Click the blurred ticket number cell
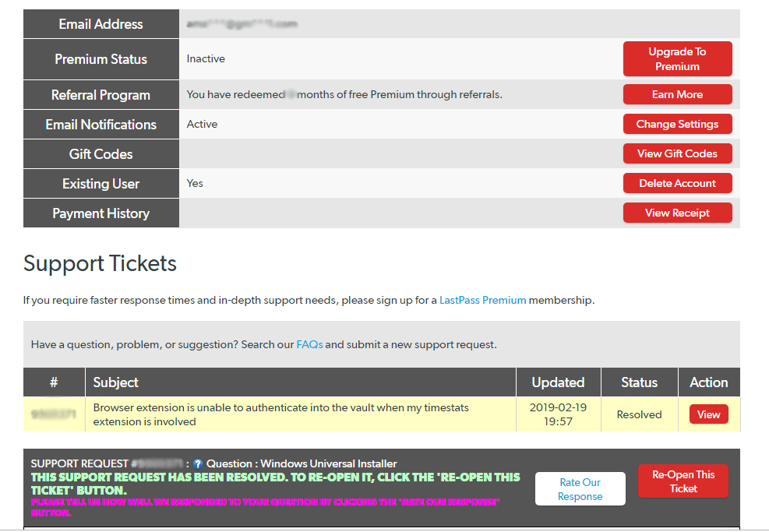This screenshot has height=532, width=769. pyautogui.click(x=54, y=414)
